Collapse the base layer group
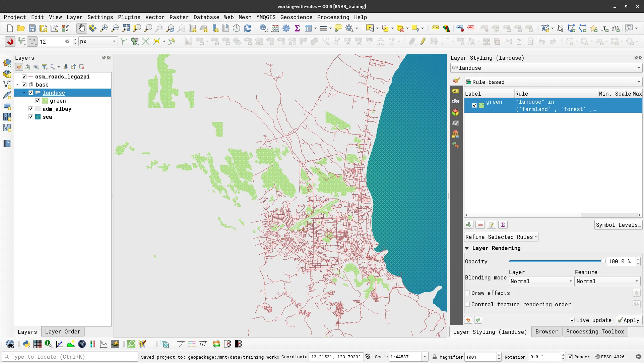 point(17,85)
